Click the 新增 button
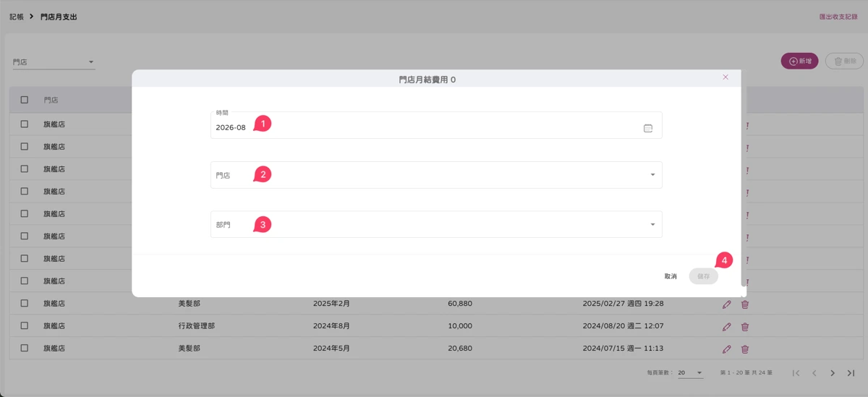This screenshot has height=397, width=868. (x=799, y=61)
